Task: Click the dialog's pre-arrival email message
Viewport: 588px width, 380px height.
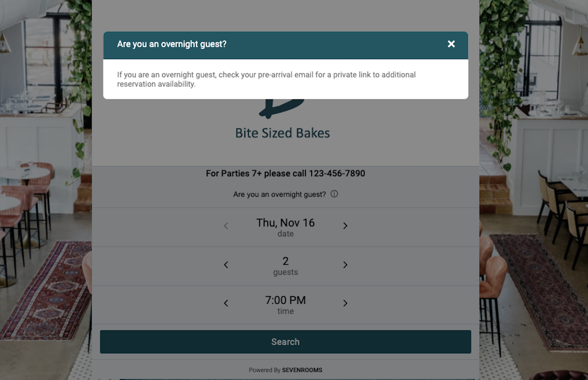Action: click(x=266, y=79)
